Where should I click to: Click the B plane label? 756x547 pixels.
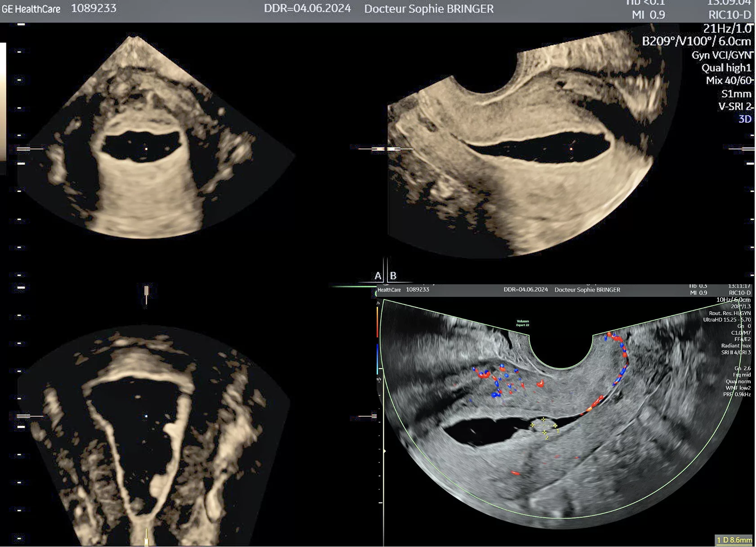click(393, 276)
